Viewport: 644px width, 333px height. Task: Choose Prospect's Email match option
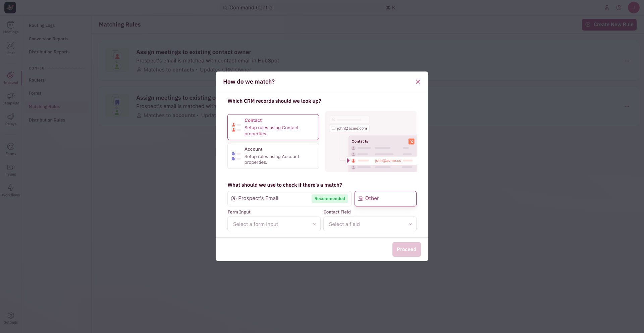tap(289, 198)
